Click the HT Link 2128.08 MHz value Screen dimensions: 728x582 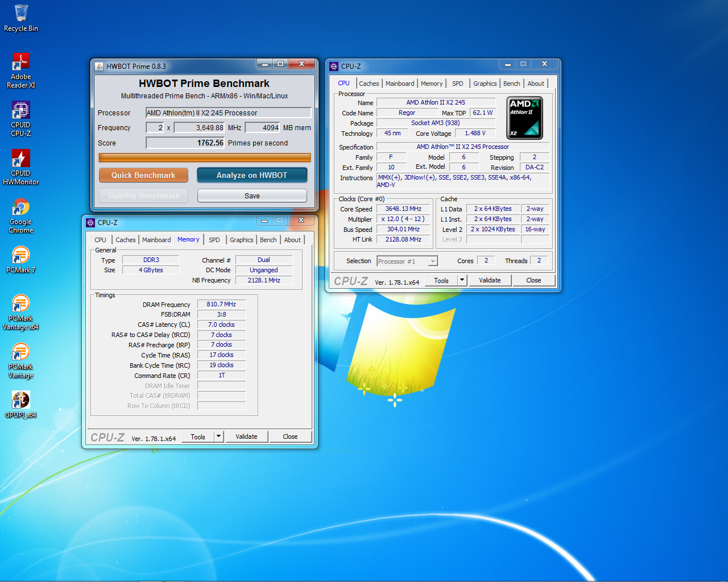click(x=403, y=239)
